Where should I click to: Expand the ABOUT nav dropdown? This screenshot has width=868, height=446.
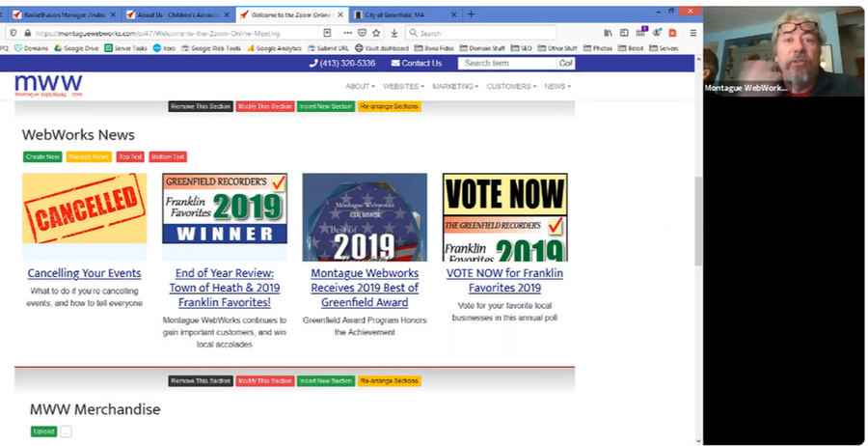click(360, 87)
